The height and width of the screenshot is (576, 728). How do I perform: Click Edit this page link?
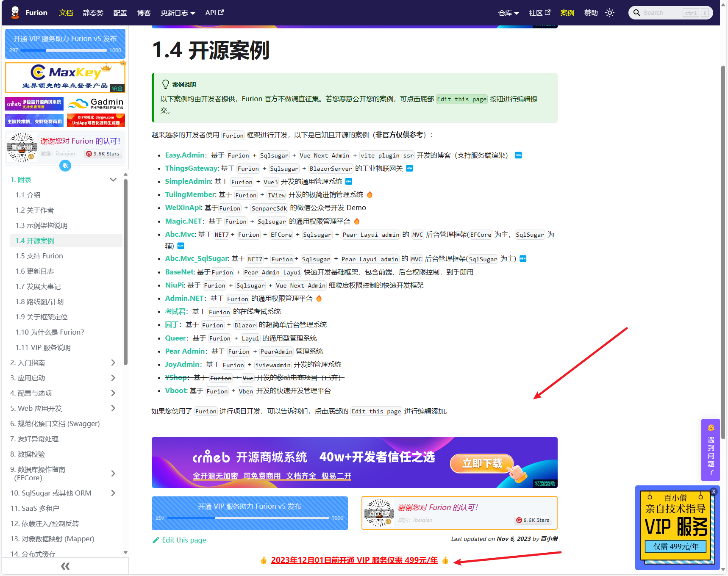tap(179, 540)
